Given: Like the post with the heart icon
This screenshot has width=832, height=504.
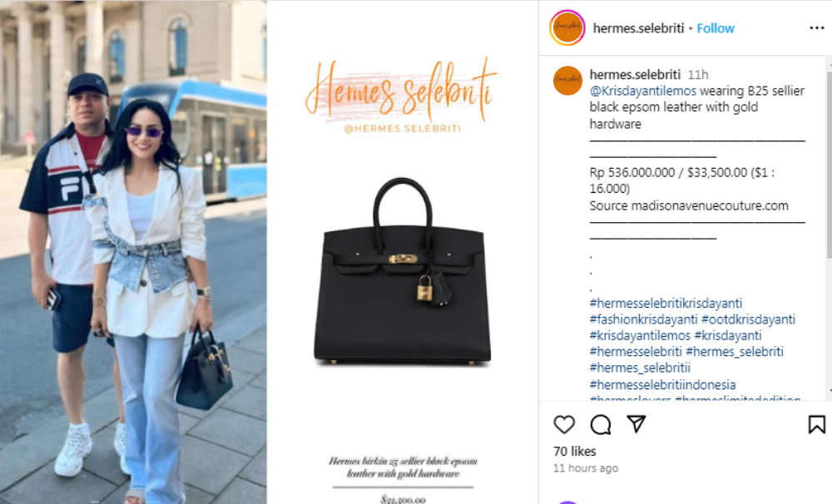Looking at the screenshot, I should [564, 424].
